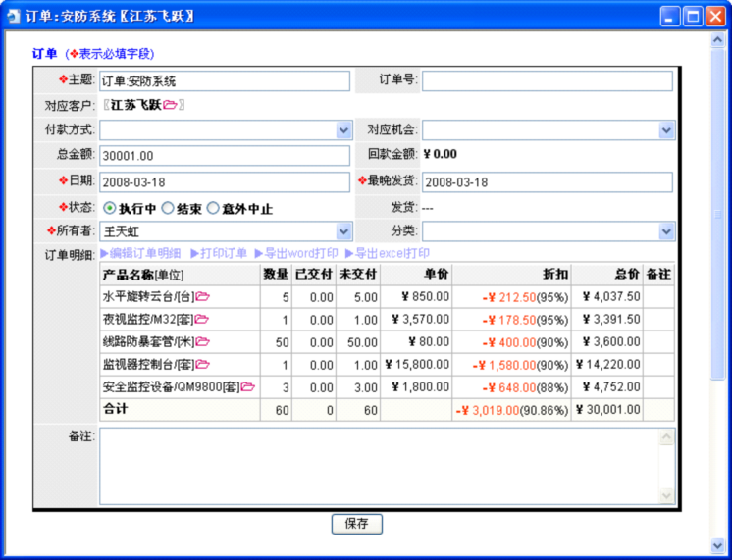This screenshot has height=560, width=732.
Task: Click into the 订单号 input field
Action: 548,80
